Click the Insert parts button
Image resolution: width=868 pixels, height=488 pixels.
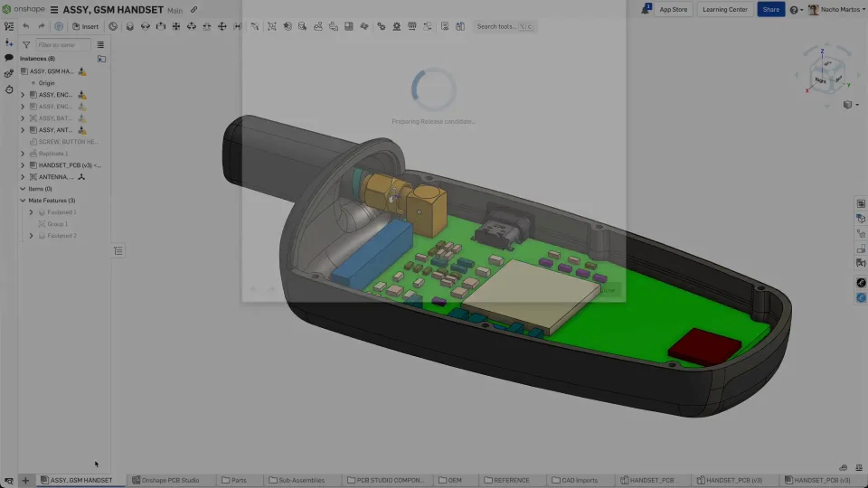86,26
